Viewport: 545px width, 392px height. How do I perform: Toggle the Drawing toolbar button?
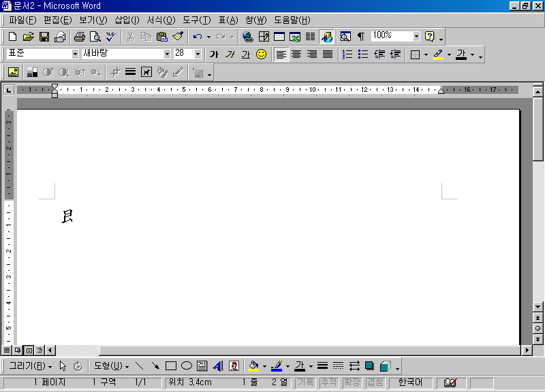coord(327,37)
